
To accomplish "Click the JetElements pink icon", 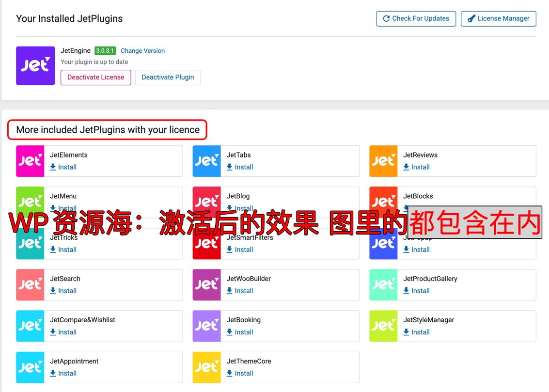I will pyautogui.click(x=30, y=161).
